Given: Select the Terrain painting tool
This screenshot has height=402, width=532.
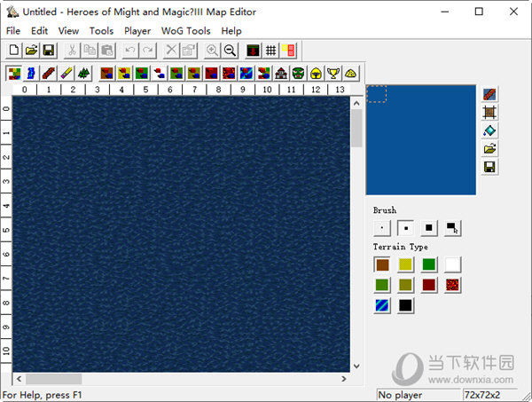Looking at the screenshot, I should point(14,73).
